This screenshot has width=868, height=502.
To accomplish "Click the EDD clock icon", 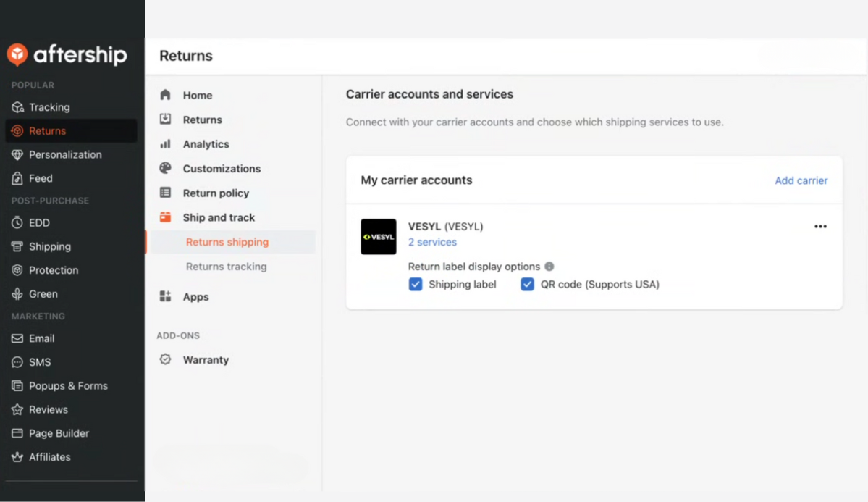I will click(x=17, y=222).
